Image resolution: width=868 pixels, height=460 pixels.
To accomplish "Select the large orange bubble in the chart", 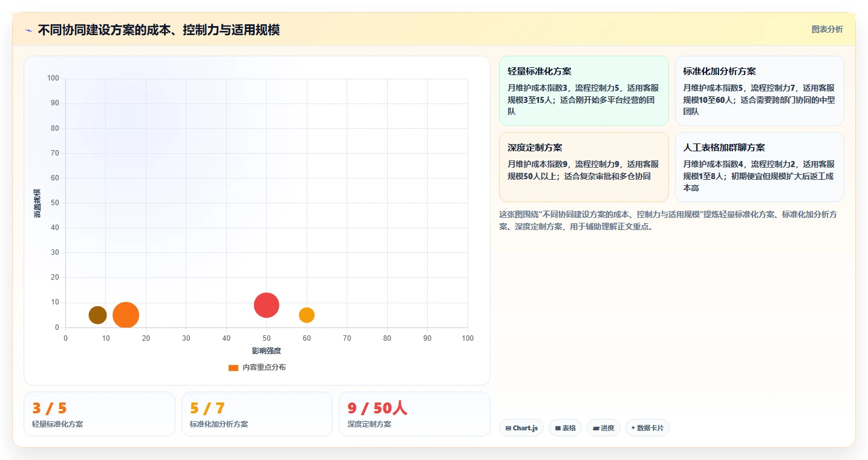I will [126, 315].
